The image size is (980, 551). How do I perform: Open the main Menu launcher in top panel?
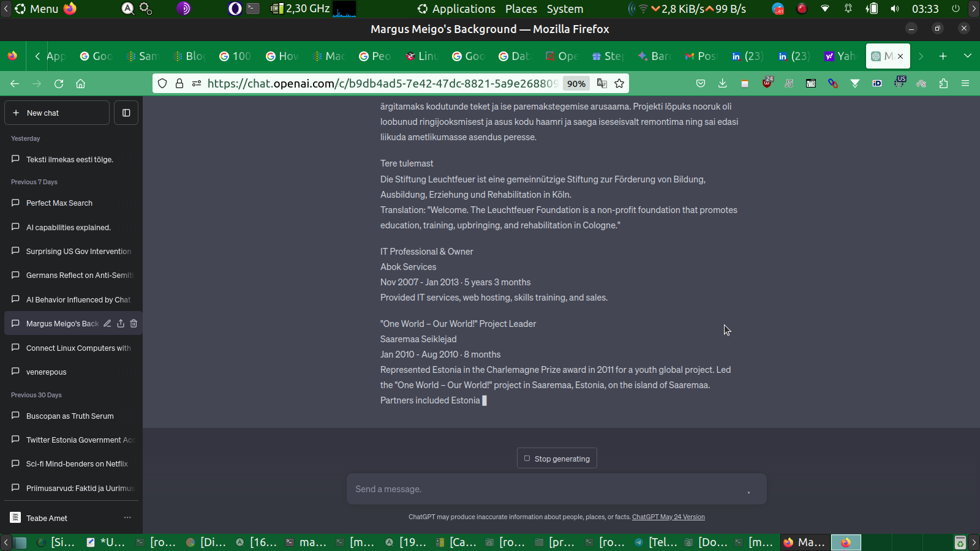pos(37,9)
